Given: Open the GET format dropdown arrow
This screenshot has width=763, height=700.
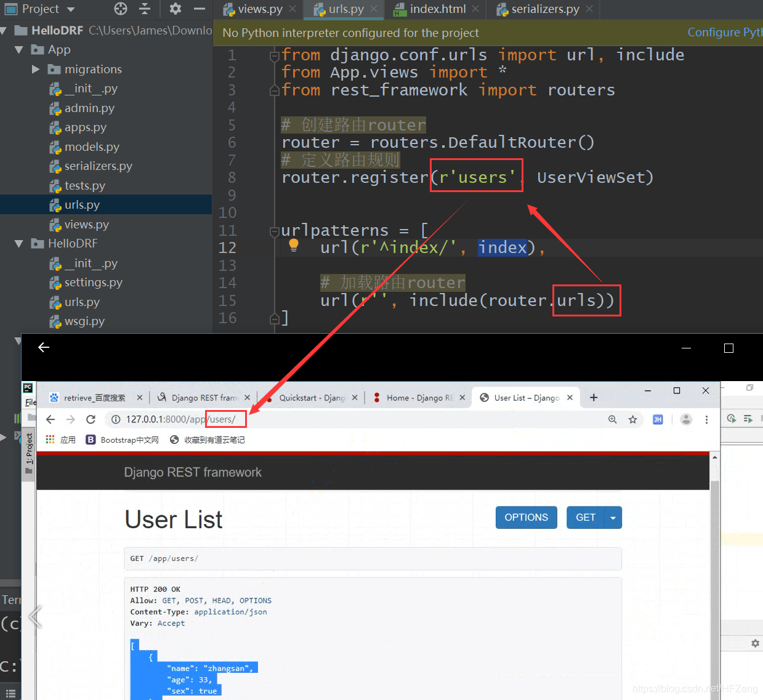Looking at the screenshot, I should coord(613,517).
